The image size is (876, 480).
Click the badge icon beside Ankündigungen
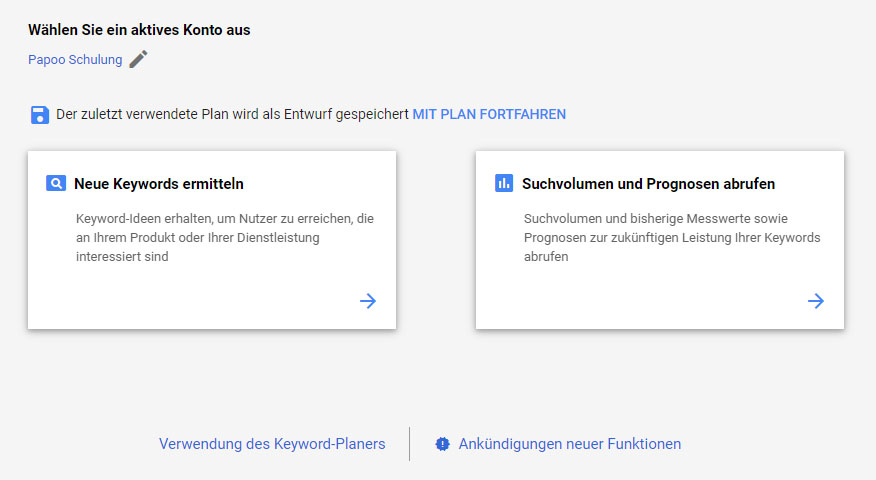[442, 444]
